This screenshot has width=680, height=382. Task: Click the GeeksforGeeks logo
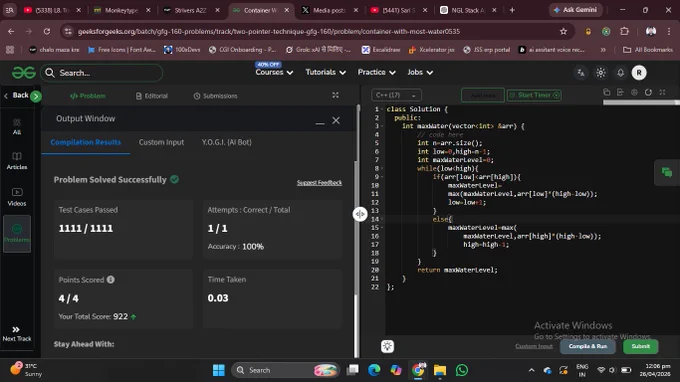[x=23, y=73]
